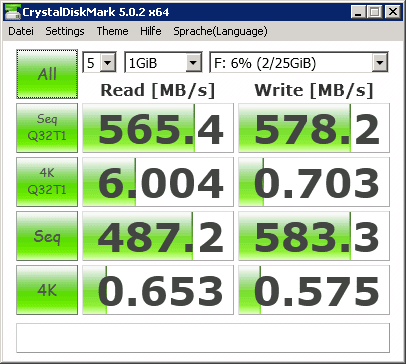Open the drive selector F: 6% (2/25GiB)
Screen dimensions: 406x364
pyautogui.click(x=299, y=62)
